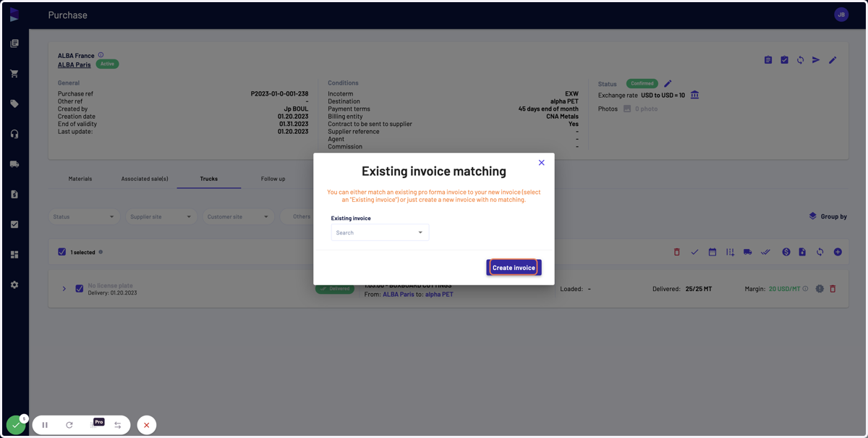Screen dimensions: 868x438
Task: Open the ALBA Paris link on the truck row
Action: click(399, 295)
